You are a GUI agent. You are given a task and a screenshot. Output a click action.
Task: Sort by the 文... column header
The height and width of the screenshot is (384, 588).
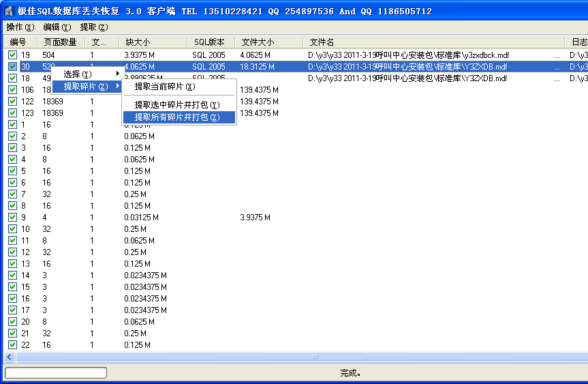click(102, 42)
